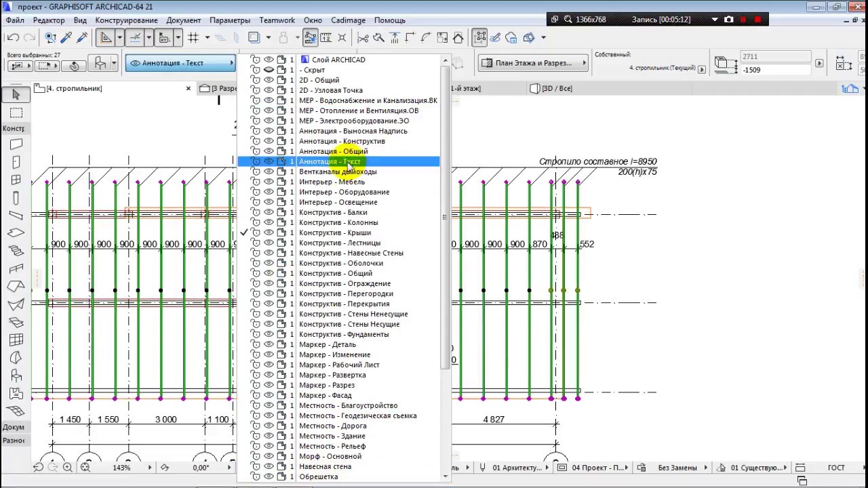Click the suspend groups icon
The image size is (868, 488).
(480, 38)
